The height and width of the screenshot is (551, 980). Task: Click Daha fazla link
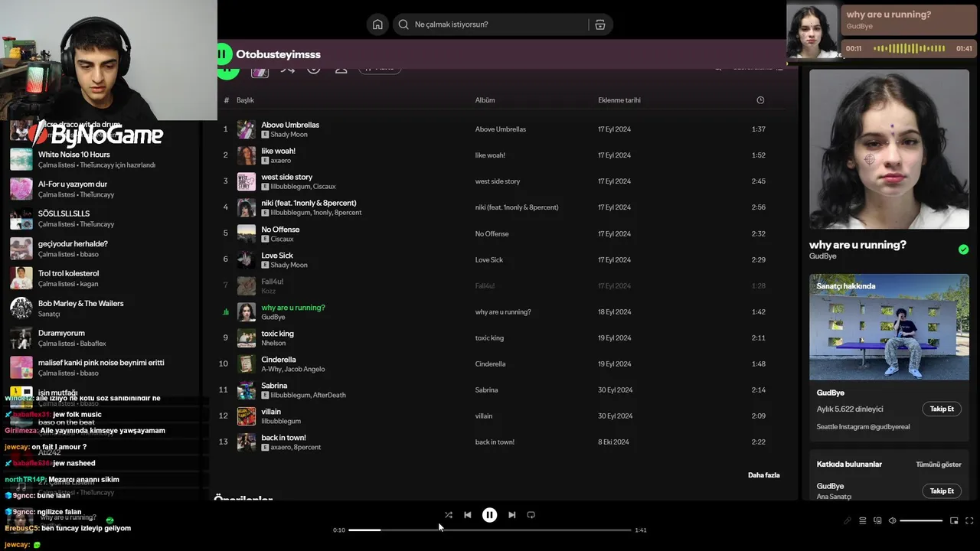763,475
